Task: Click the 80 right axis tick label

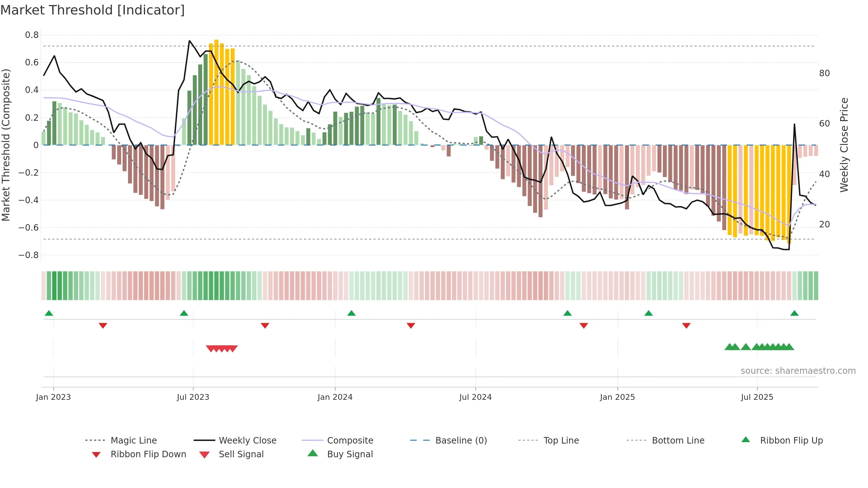Action: click(x=824, y=73)
